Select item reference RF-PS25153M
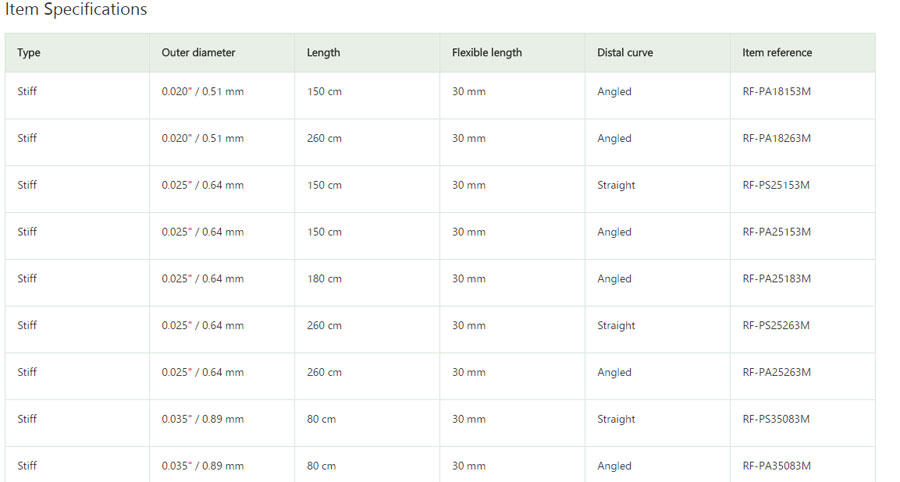The height and width of the screenshot is (482, 900). click(x=775, y=185)
